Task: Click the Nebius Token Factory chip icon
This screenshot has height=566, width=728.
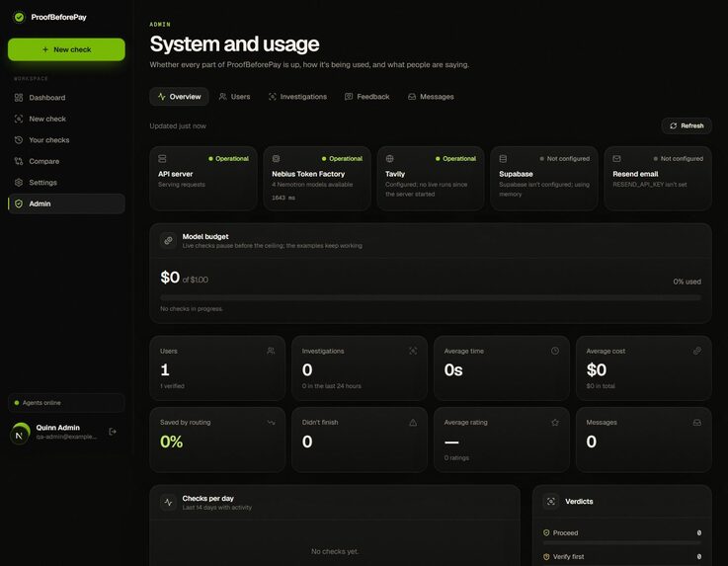Action: click(276, 159)
